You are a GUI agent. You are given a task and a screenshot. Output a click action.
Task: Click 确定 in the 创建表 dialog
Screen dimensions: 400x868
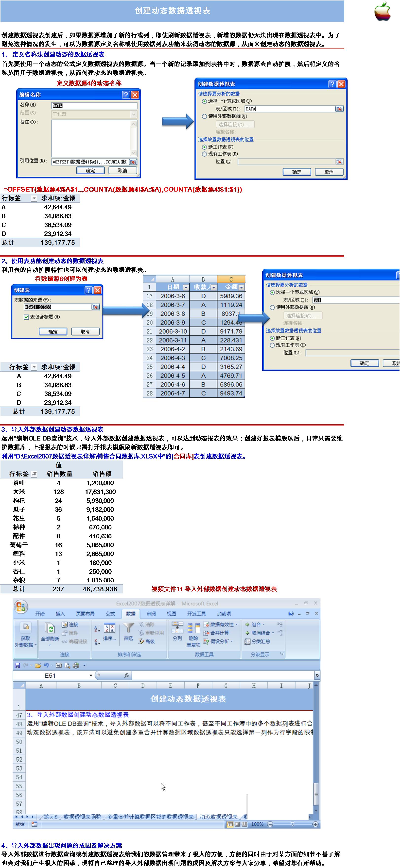53,332
